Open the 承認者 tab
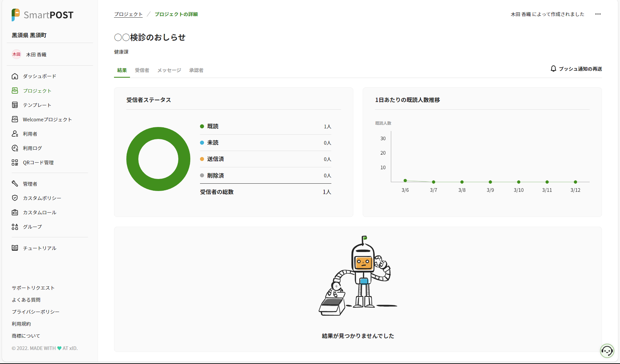Screen dimensions: 620x364 (196, 70)
